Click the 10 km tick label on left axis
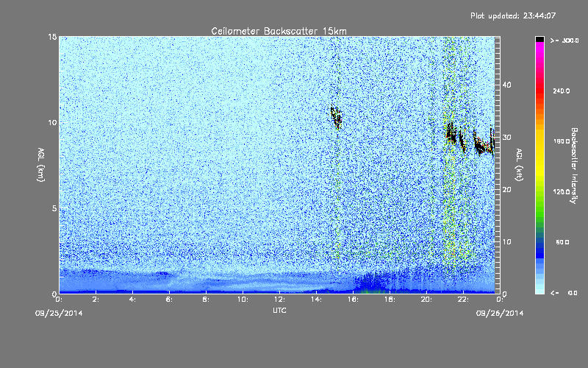 tap(52, 123)
